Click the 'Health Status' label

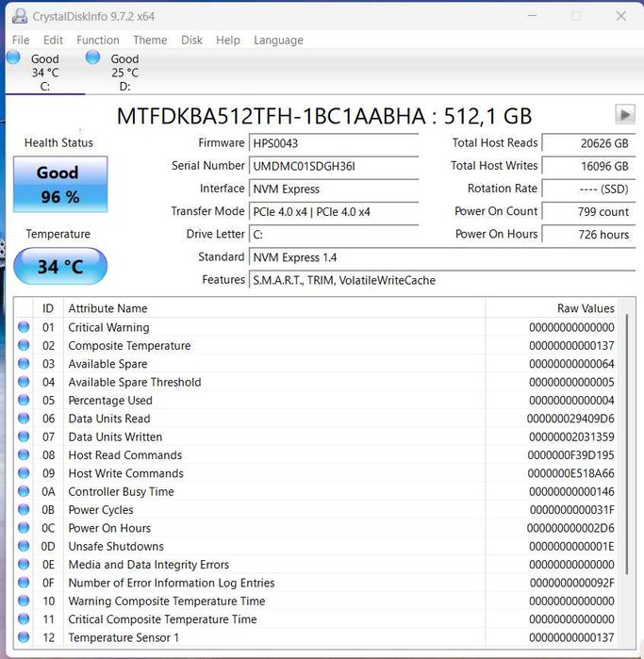[58, 143]
